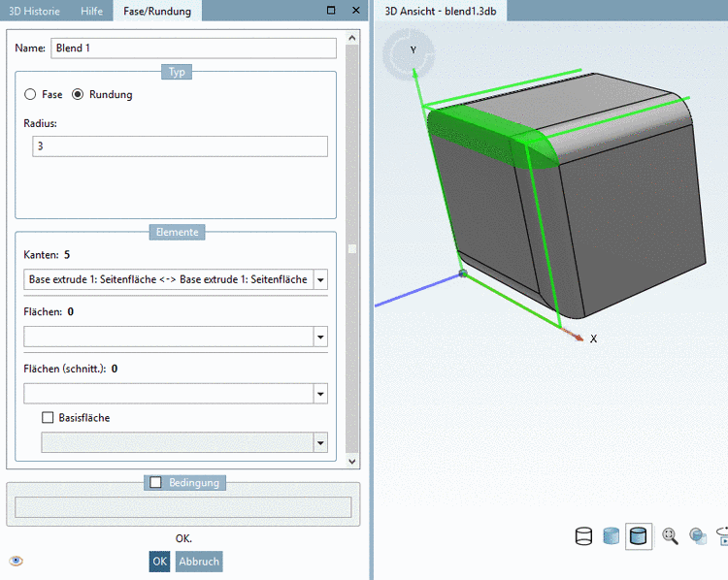Open the Hilfe tab
728x580 pixels.
pos(91,11)
